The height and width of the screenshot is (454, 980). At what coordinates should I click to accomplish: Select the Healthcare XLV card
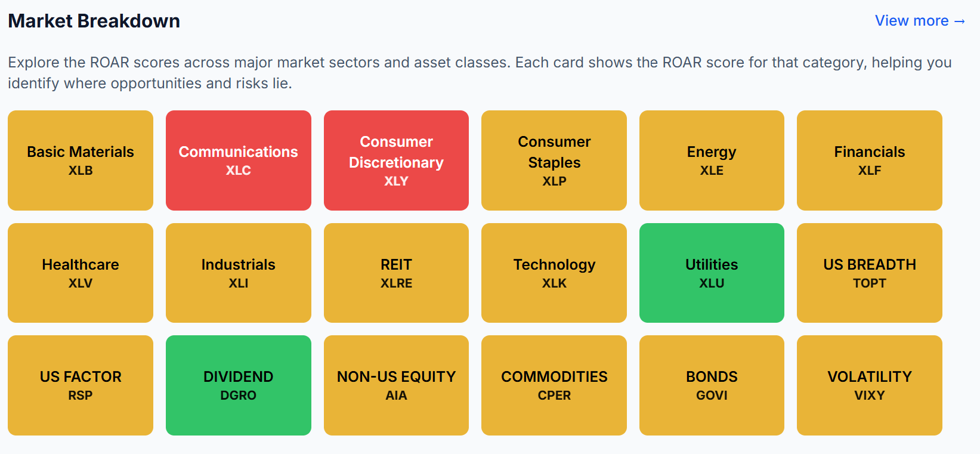coord(81,273)
